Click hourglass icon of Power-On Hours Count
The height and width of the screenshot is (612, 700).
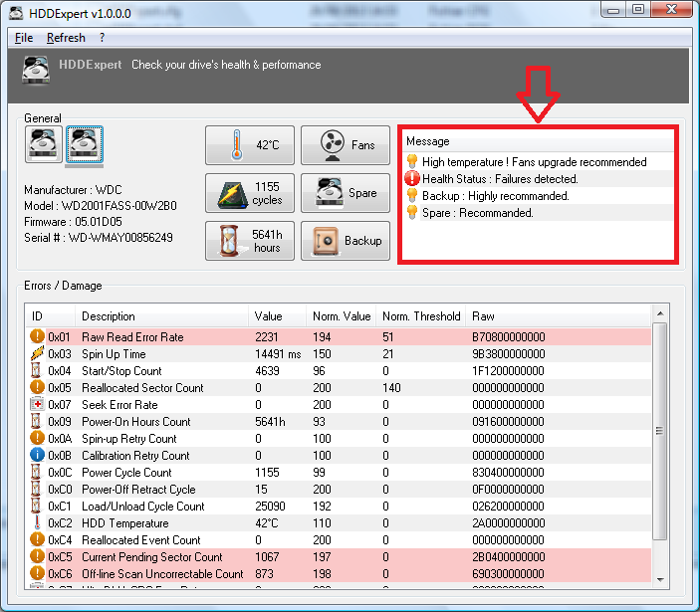click(36, 421)
